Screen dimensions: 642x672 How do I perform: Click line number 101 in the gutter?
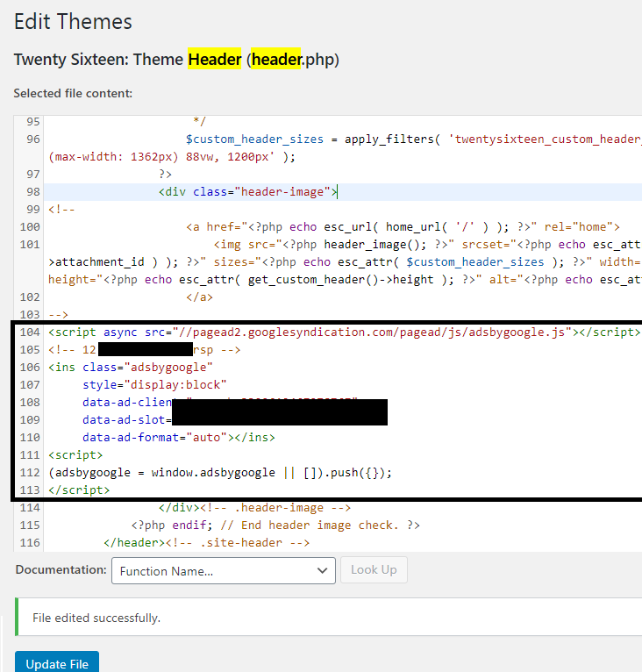point(30,245)
